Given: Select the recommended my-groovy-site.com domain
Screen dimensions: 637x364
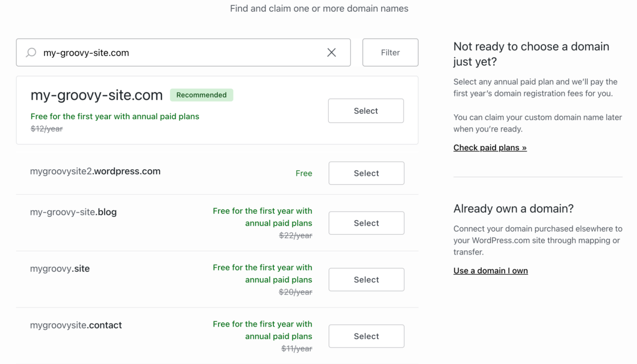Looking at the screenshot, I should point(365,111).
